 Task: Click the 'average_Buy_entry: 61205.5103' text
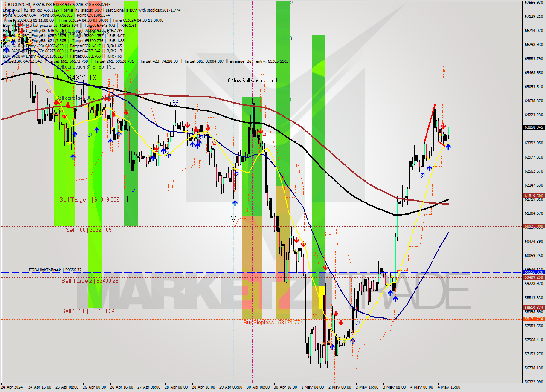(x=259, y=61)
